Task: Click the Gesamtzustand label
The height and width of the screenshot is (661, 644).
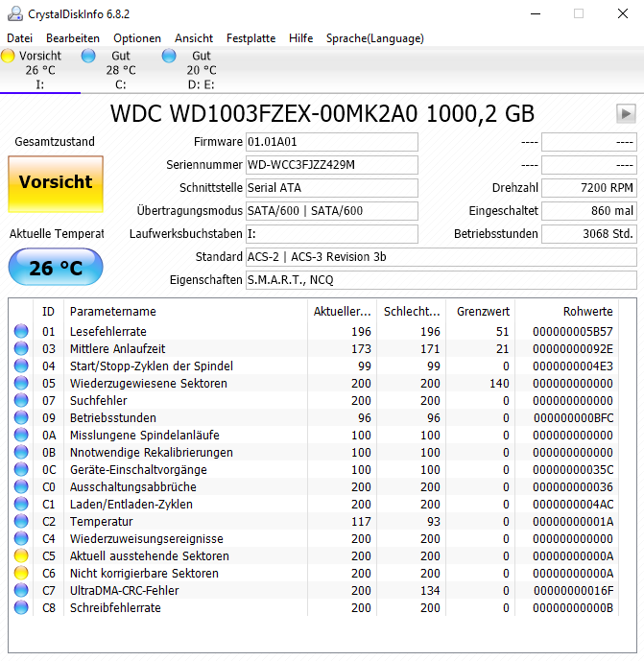Action: 55,142
